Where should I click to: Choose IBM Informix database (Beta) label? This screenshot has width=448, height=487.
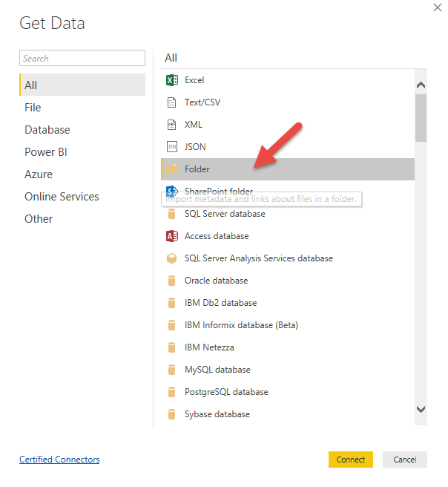coord(241,325)
